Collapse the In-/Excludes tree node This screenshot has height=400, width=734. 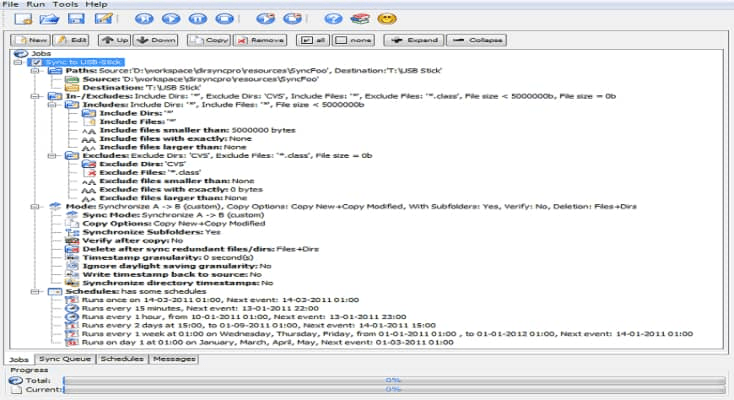[35, 96]
